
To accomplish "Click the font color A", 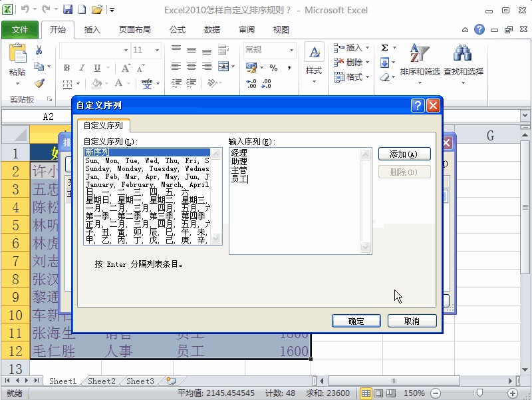I will click(x=118, y=83).
